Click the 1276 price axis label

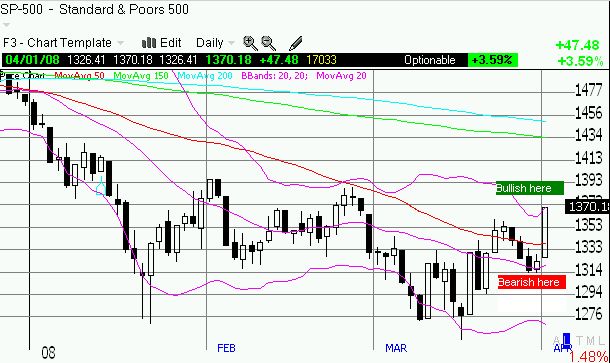589,314
